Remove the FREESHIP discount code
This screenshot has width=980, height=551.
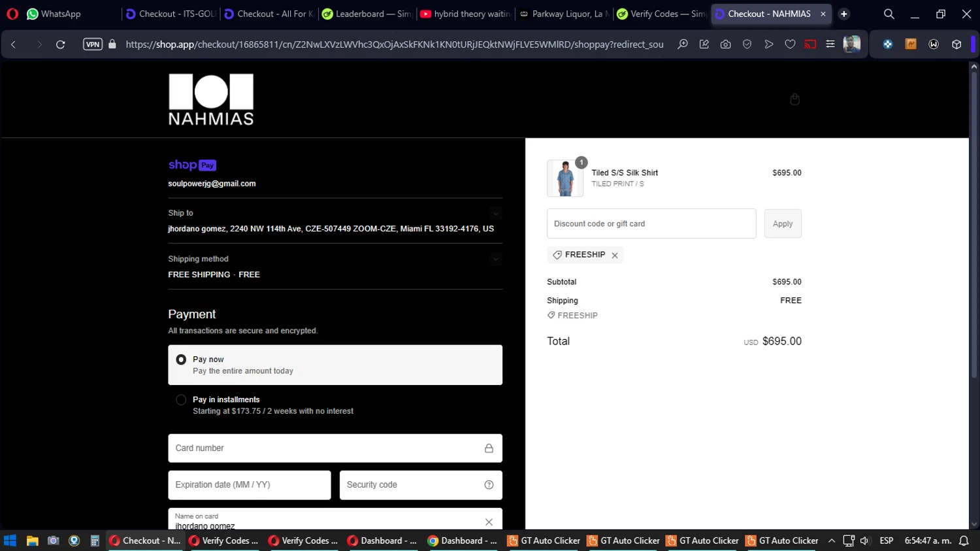pos(615,256)
